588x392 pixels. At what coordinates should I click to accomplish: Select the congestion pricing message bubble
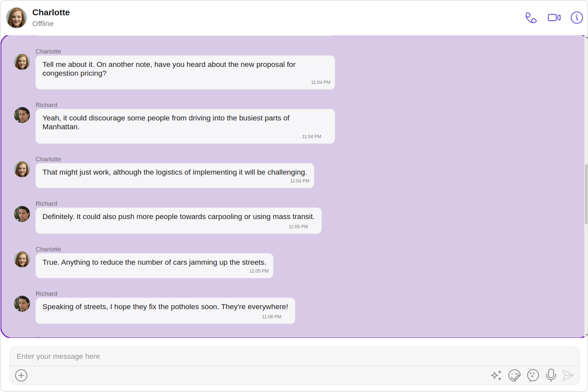pos(185,73)
